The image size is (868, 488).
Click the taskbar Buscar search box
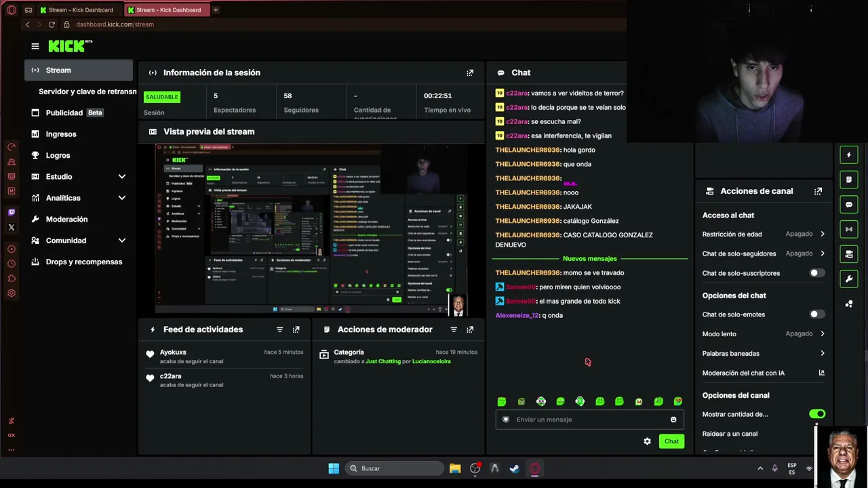point(395,468)
